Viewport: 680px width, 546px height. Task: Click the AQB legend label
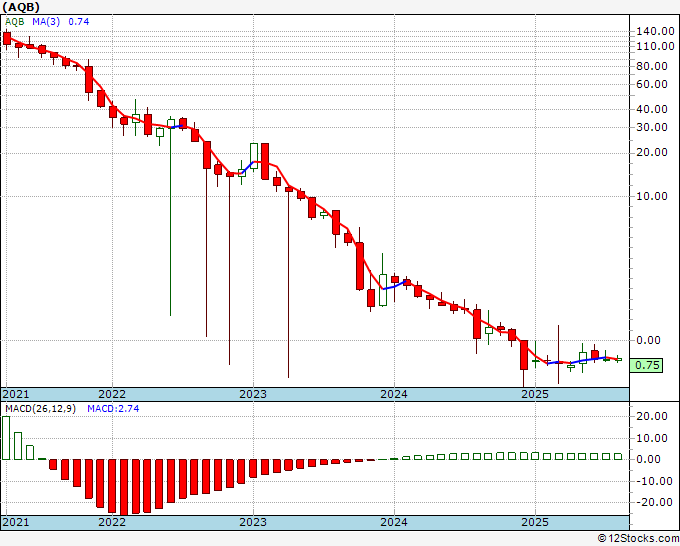15,22
